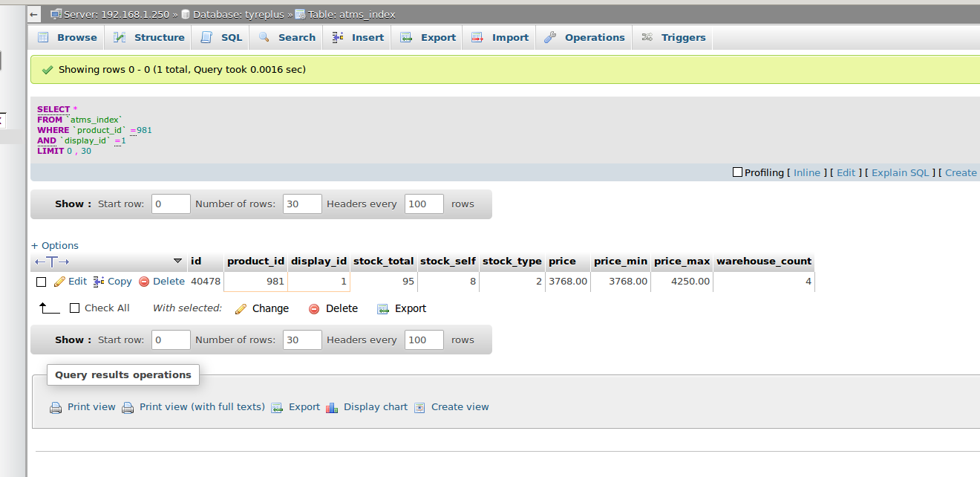
Task: Click the server icon in breadcrumb
Action: [56, 14]
